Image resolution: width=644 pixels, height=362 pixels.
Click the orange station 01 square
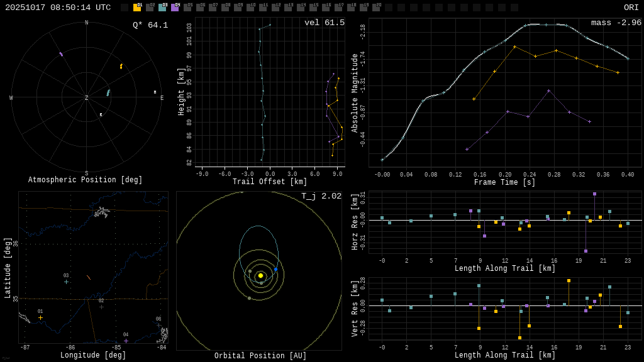pos(137,8)
